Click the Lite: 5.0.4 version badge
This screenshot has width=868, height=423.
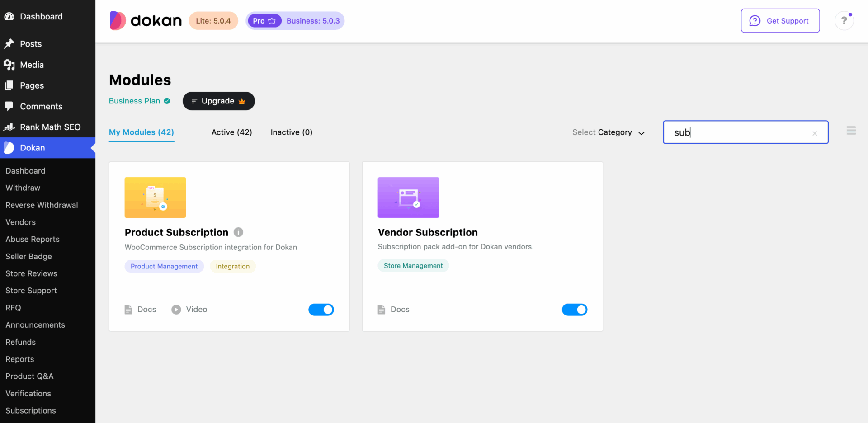coord(213,21)
